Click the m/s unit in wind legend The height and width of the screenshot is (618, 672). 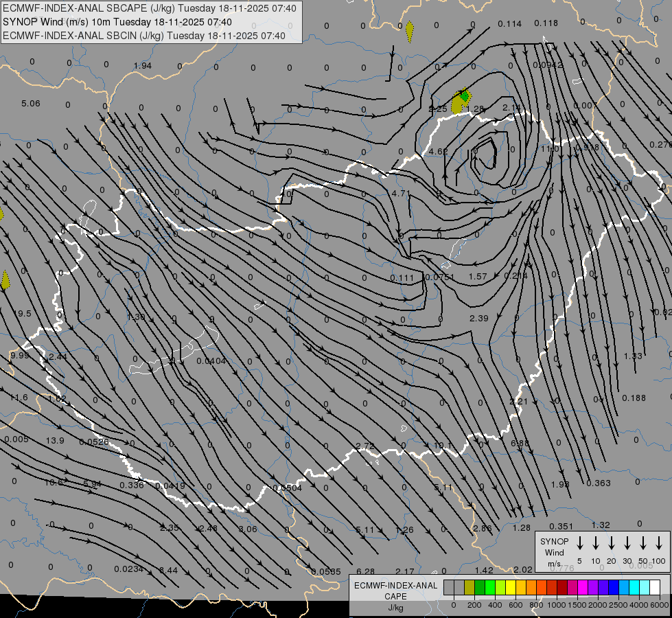pos(554,564)
